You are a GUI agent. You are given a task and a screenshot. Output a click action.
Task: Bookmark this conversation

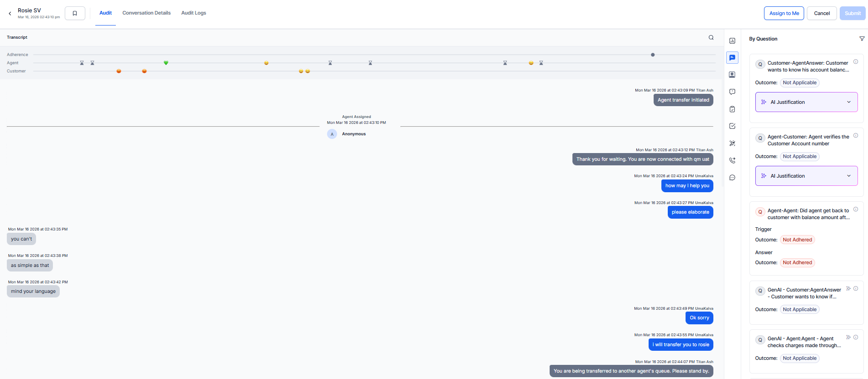75,13
